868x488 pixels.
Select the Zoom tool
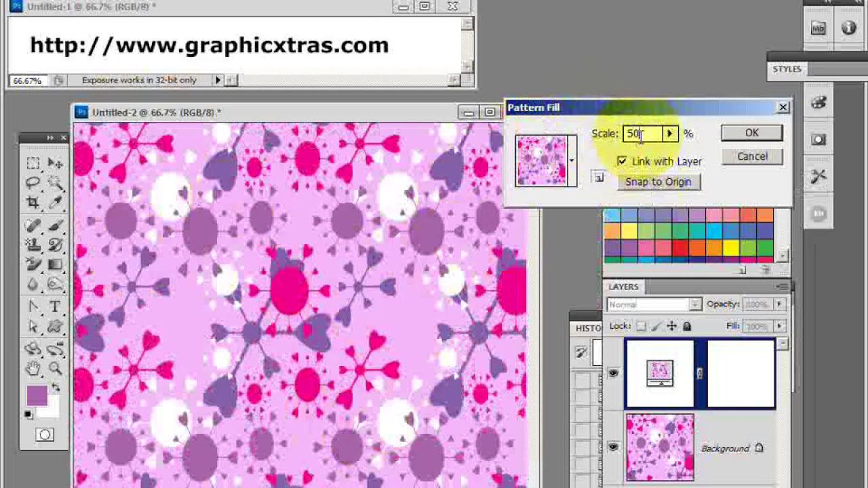pos(56,369)
